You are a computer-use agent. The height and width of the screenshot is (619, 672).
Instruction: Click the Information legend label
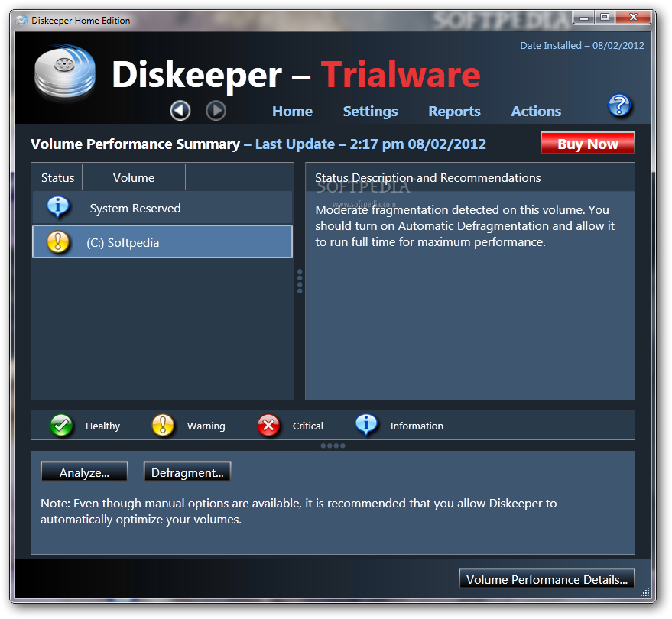click(417, 426)
